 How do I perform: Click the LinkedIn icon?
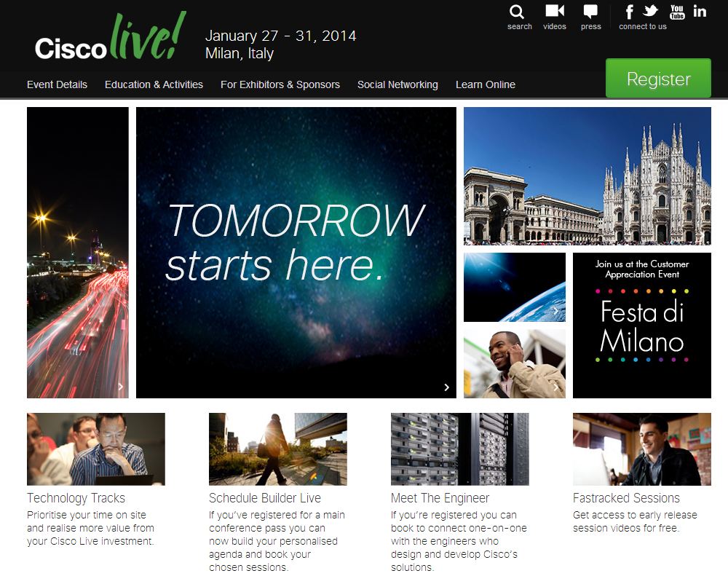(x=700, y=11)
